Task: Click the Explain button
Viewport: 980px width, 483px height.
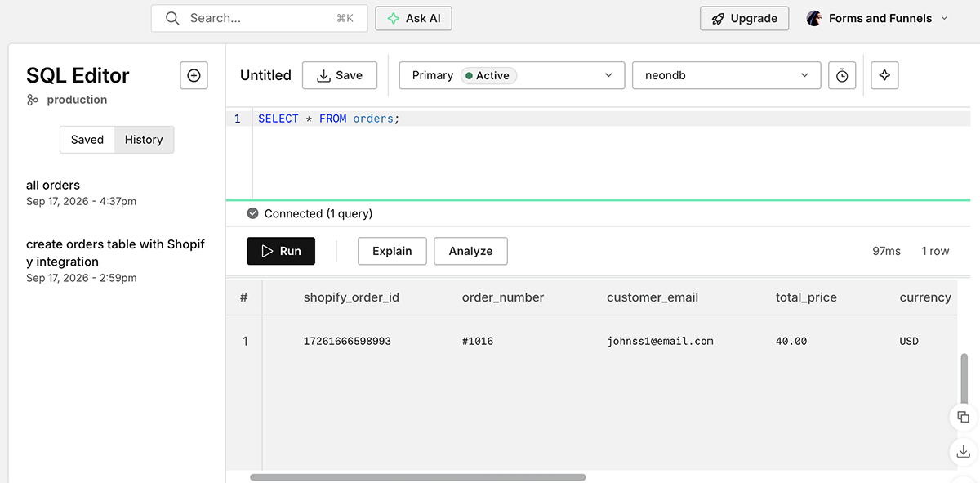Action: tap(392, 251)
